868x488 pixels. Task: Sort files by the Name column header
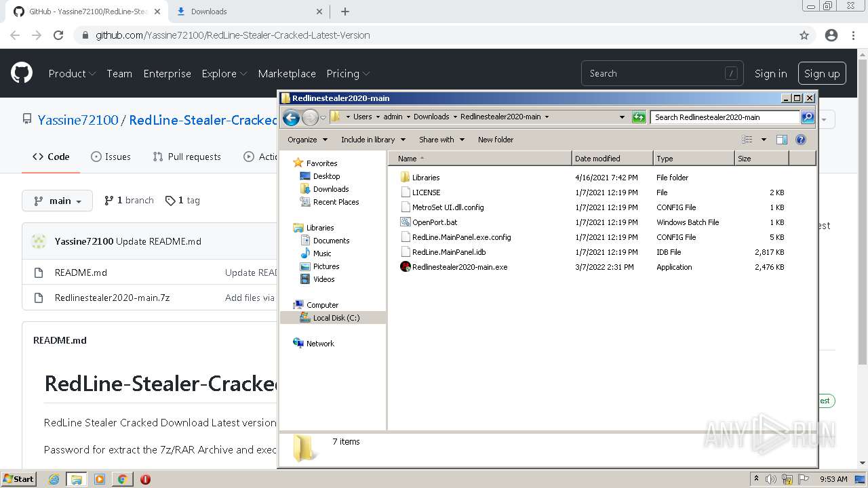tap(480, 159)
